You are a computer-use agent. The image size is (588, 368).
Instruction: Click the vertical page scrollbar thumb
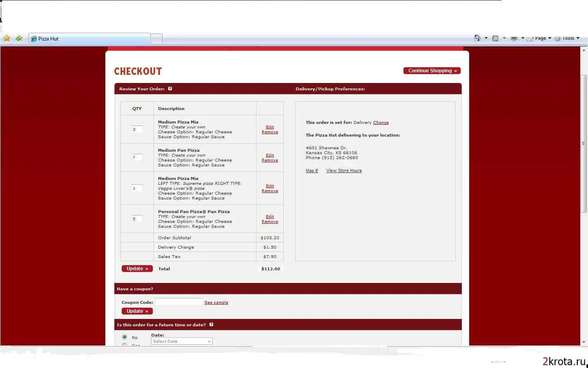(584, 143)
